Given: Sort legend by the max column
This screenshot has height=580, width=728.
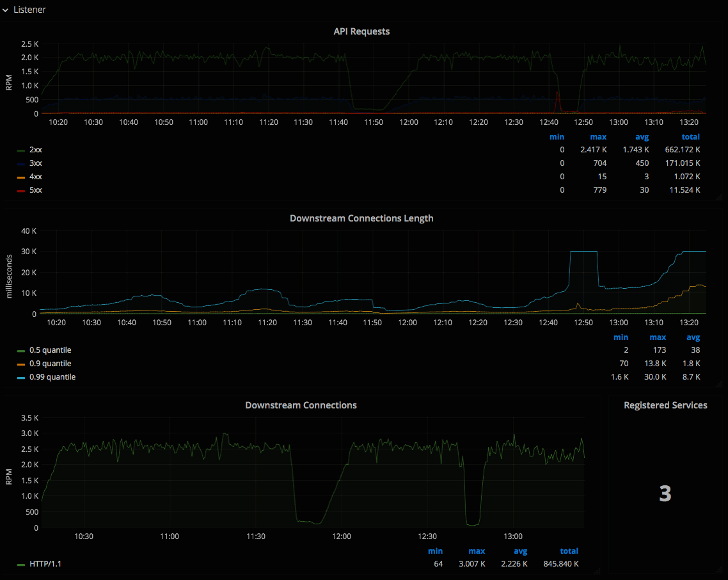Looking at the screenshot, I should 598,136.
